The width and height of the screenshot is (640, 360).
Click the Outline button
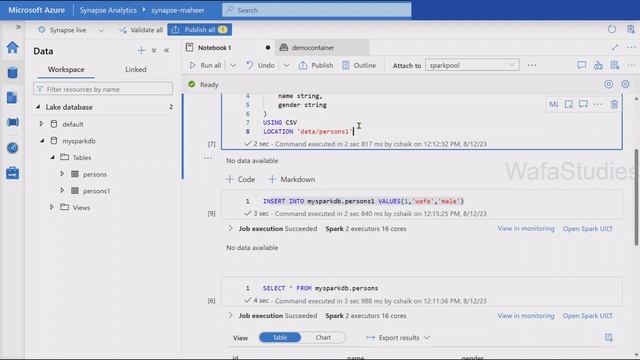[x=359, y=65]
